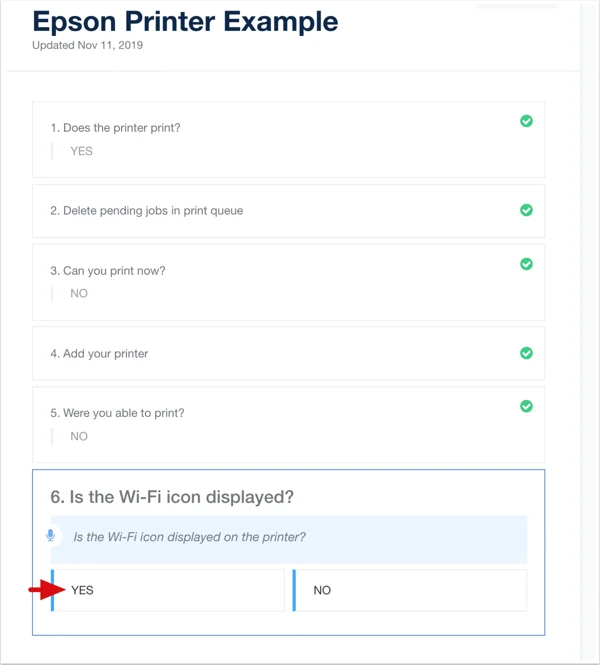
Task: Open step 5 Were you able to print
Action: click(288, 425)
